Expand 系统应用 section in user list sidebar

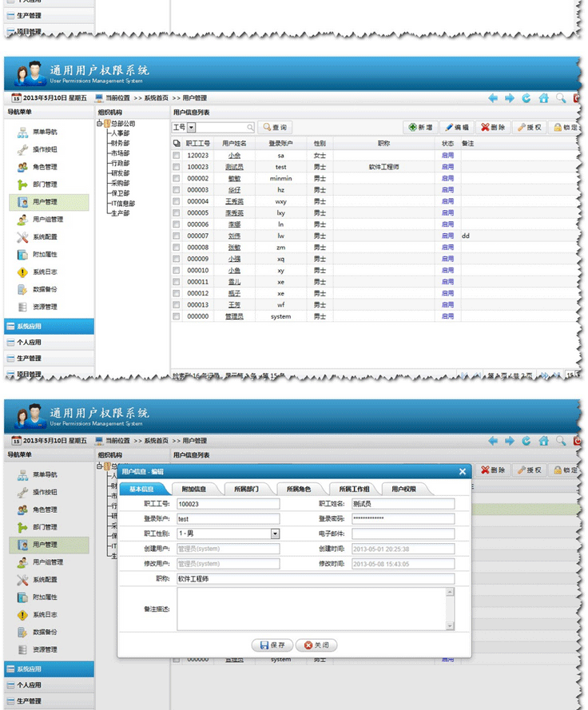point(49,327)
